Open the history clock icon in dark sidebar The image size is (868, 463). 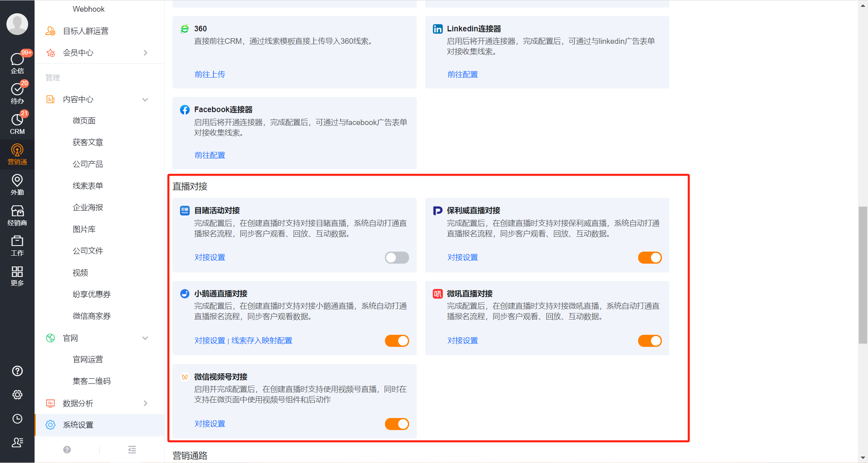17,419
